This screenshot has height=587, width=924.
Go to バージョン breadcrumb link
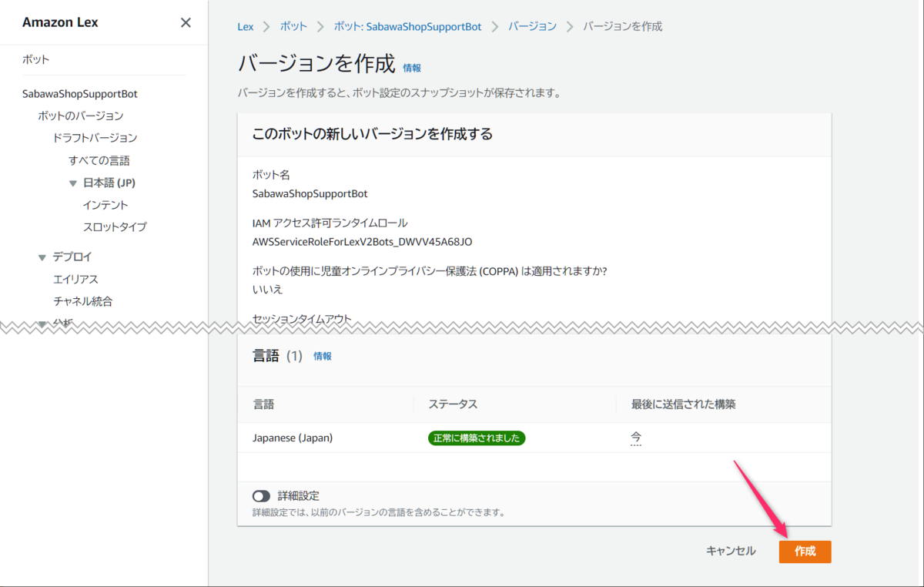point(532,26)
